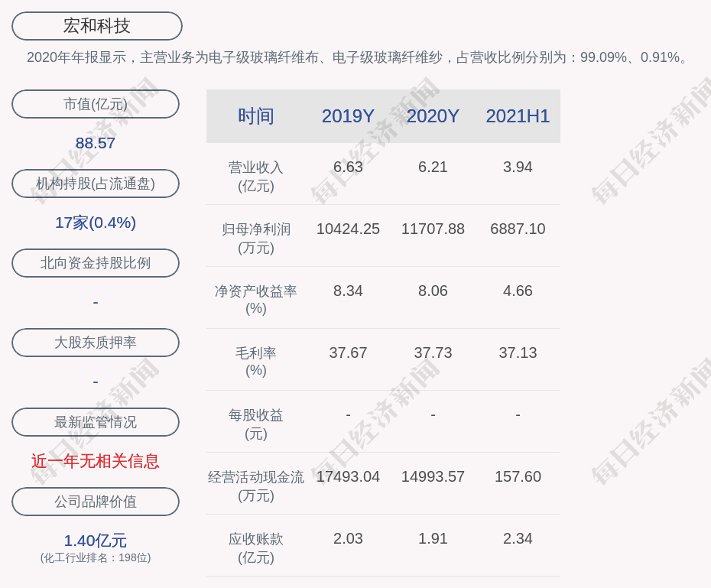Select the 净资产收益率(%) row label
Screen dimensions: 711x588
(x=255, y=300)
